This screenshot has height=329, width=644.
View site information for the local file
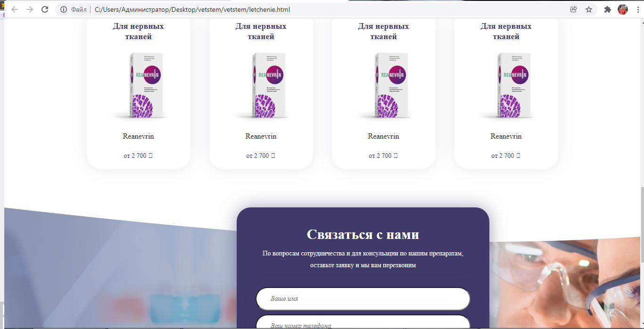pos(64,9)
